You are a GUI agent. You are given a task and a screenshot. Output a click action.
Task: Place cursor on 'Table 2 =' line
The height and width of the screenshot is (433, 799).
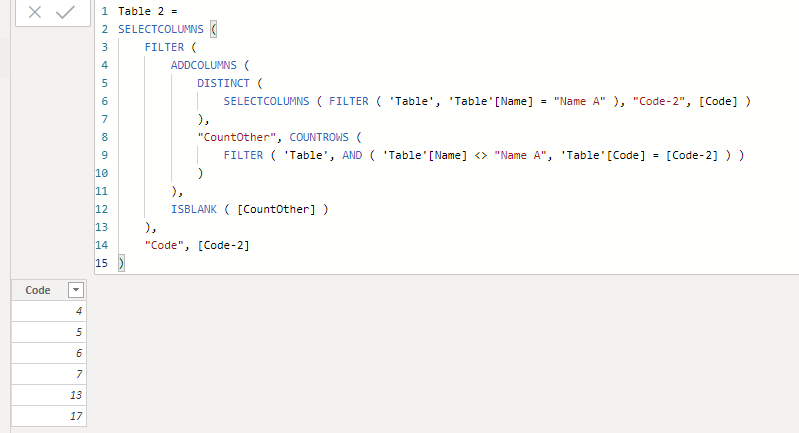coord(148,11)
